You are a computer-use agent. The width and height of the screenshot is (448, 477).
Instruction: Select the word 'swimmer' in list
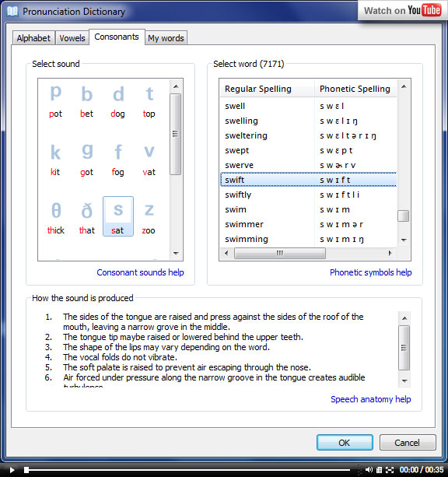coord(309,224)
